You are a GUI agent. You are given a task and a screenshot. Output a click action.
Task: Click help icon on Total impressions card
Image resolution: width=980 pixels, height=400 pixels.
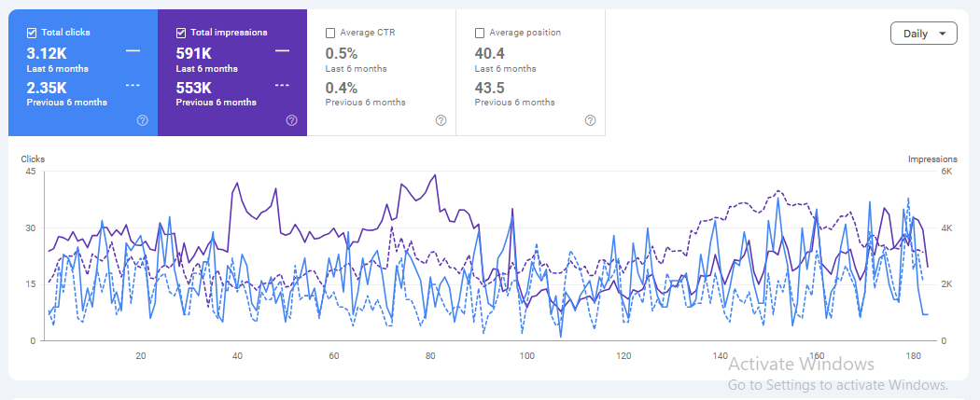pyautogui.click(x=291, y=120)
